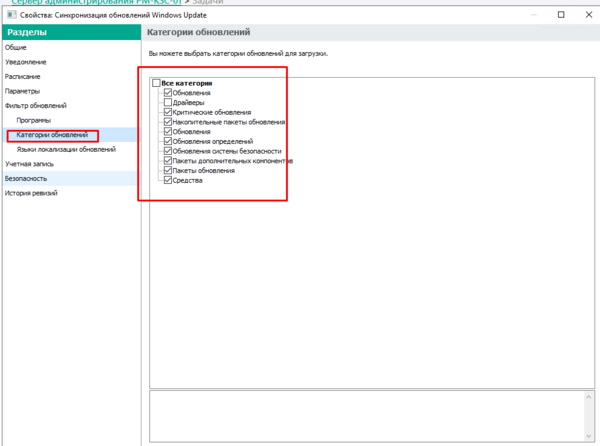Uncheck the Пакеты обновления checkbox
Image resolution: width=600 pixels, height=446 pixels.
[x=168, y=170]
